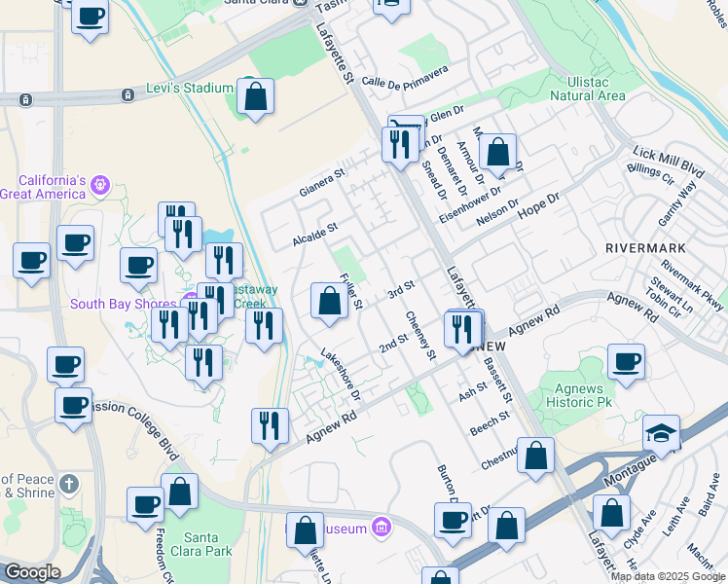Select the Eisenhower Dr label
The height and width of the screenshot is (584, 728).
(x=470, y=204)
